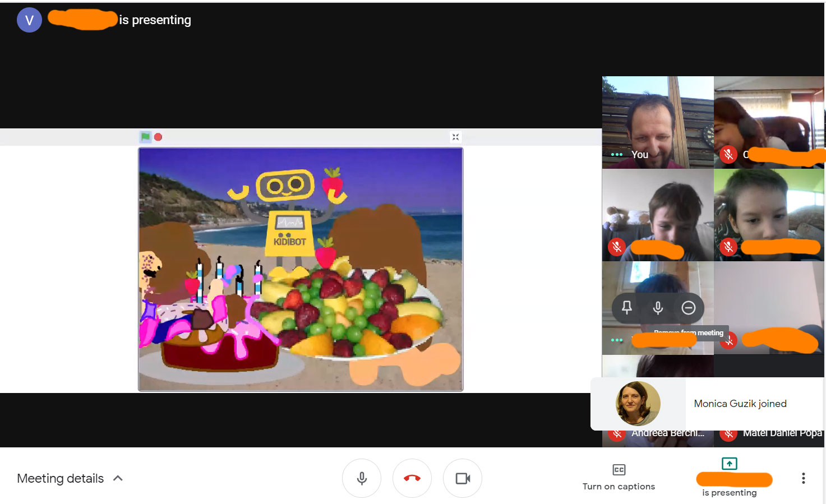This screenshot has height=504, width=826.
Task: Remove the hovered participant from meeting
Action: [x=689, y=308]
